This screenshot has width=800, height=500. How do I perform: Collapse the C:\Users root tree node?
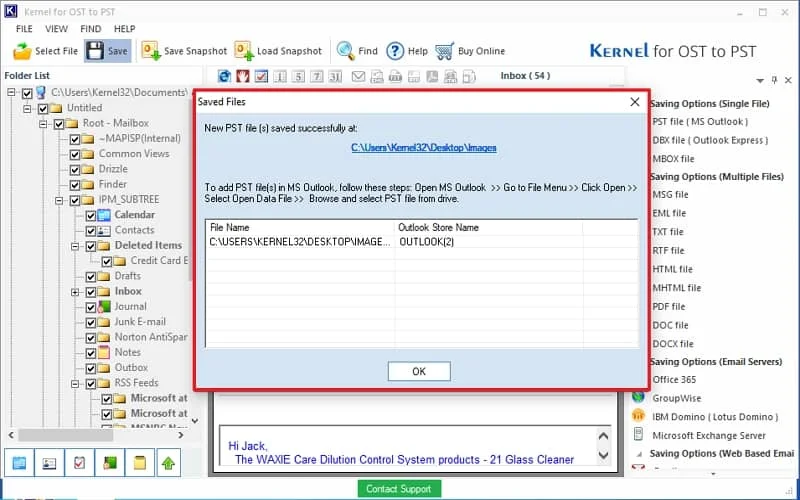tap(11, 93)
